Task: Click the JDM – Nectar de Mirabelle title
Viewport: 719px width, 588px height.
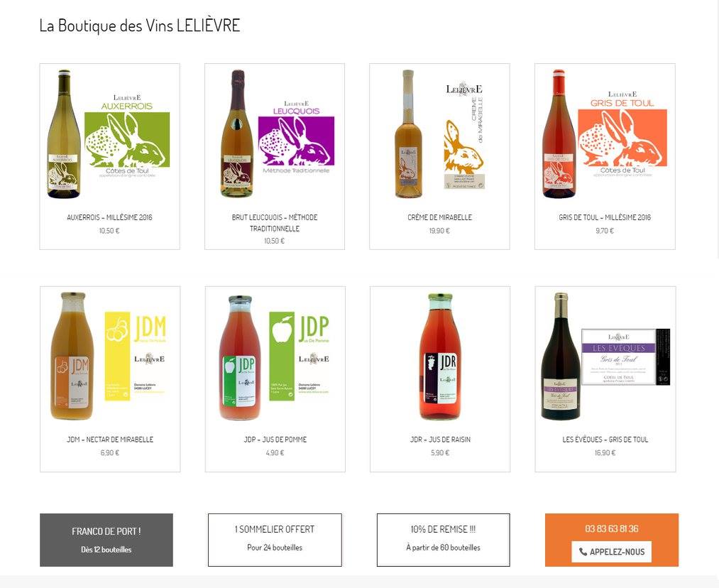Action: (110, 440)
